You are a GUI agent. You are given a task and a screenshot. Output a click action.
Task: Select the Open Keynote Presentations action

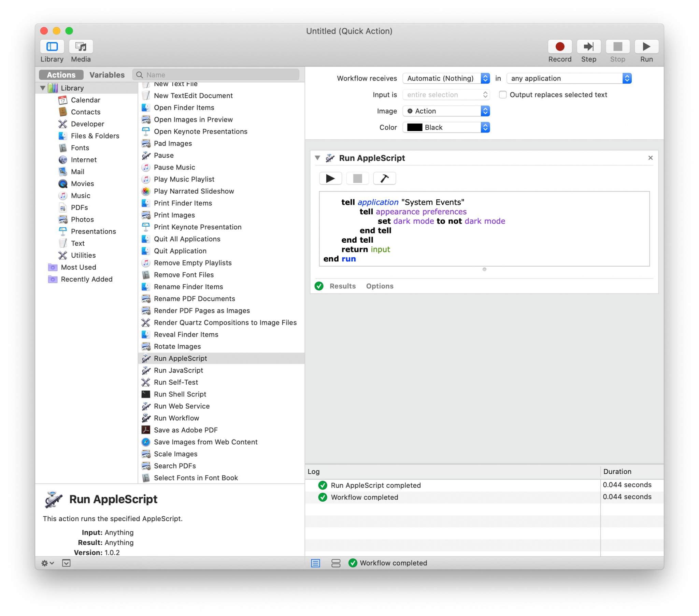(221, 131)
